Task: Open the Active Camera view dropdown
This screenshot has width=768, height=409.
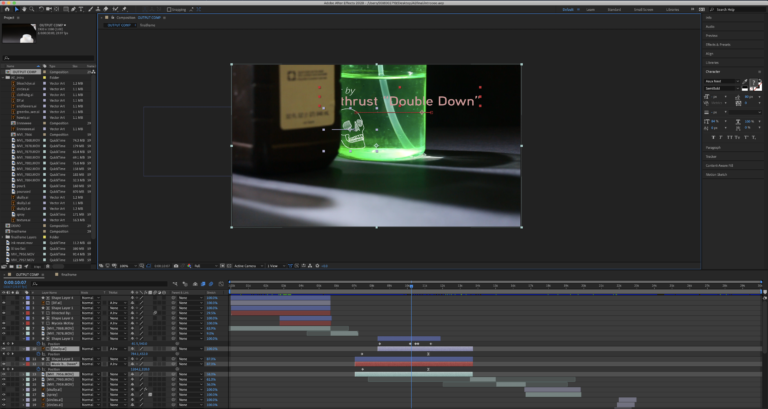Action: (x=248, y=266)
